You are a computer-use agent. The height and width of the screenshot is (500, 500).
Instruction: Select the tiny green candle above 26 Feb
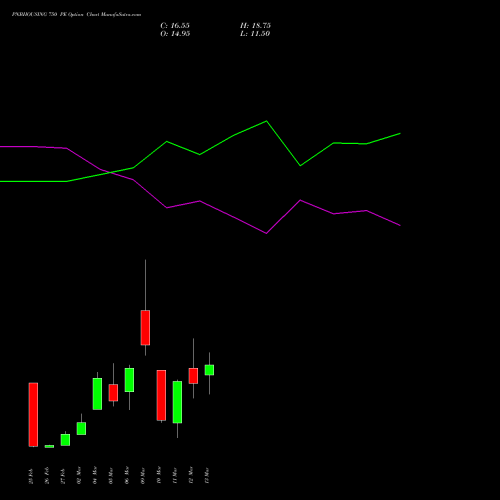click(49, 446)
